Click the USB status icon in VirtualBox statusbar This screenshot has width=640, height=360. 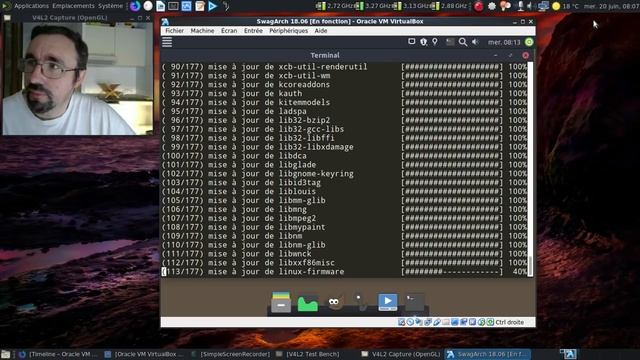437,322
